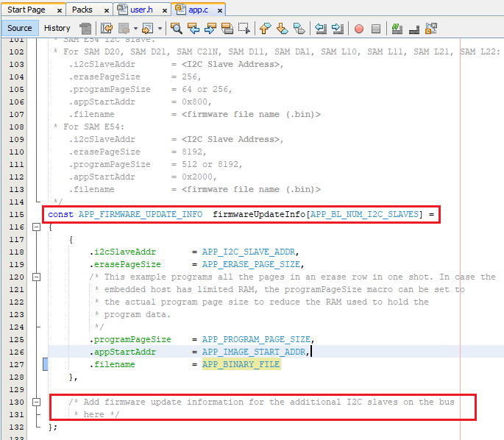Click the firmwareUpdateInfo array name

click(259, 214)
